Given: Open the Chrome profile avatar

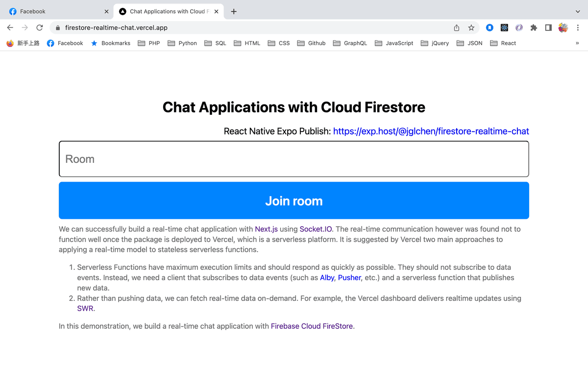Looking at the screenshot, I should [x=563, y=27].
